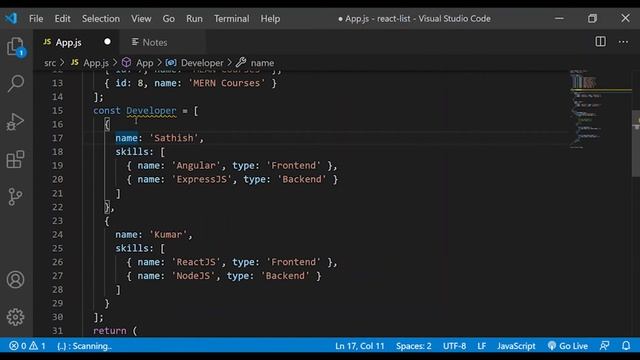Open notifications bell icon
Viewport: 640px width, 360px height.
626,346
